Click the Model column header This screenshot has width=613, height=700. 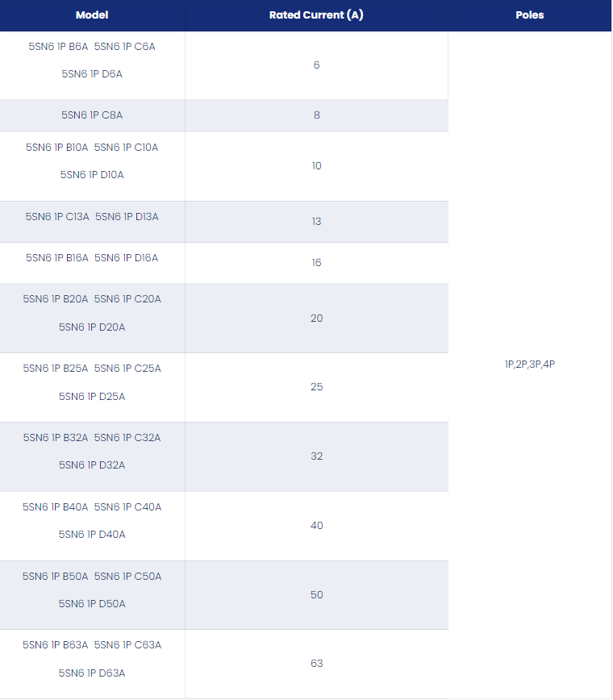[x=92, y=15]
